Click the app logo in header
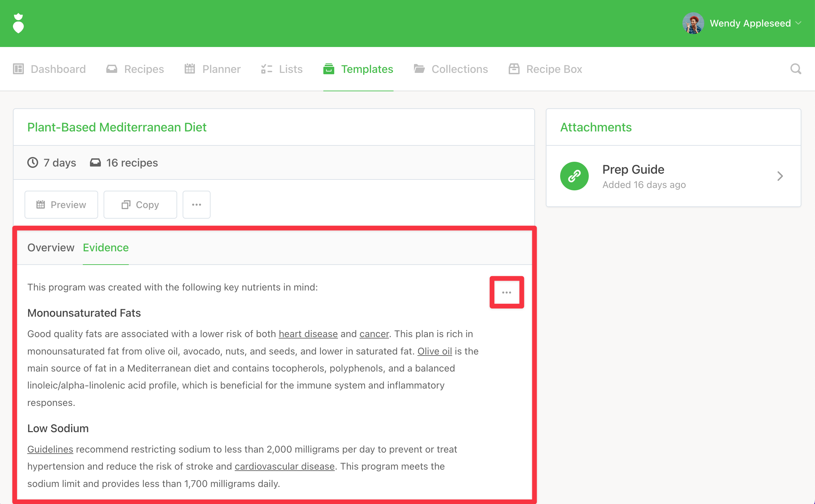The height and width of the screenshot is (504, 815). click(x=18, y=23)
